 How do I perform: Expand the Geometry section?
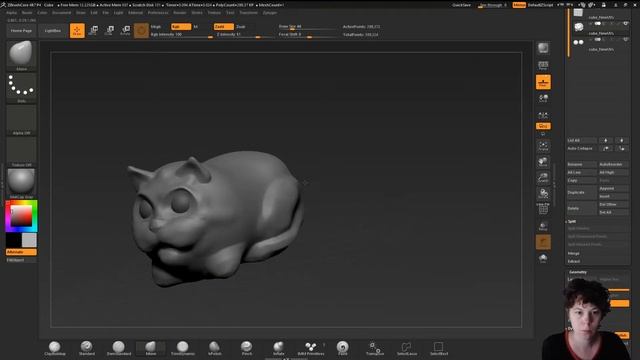click(578, 272)
